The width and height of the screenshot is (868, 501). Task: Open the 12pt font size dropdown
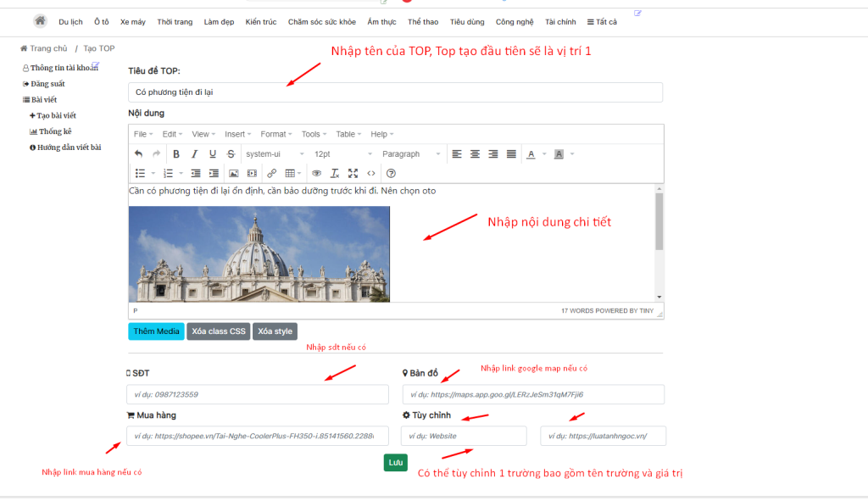342,154
